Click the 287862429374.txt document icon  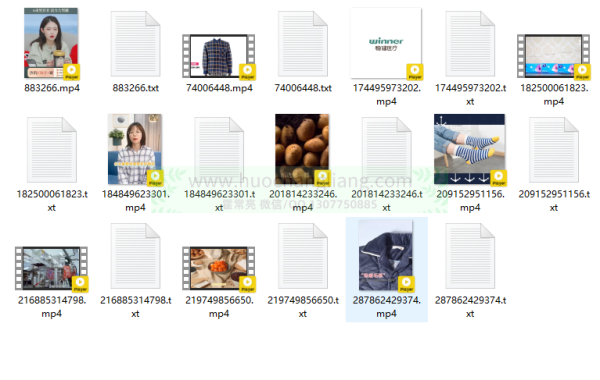[470, 256]
